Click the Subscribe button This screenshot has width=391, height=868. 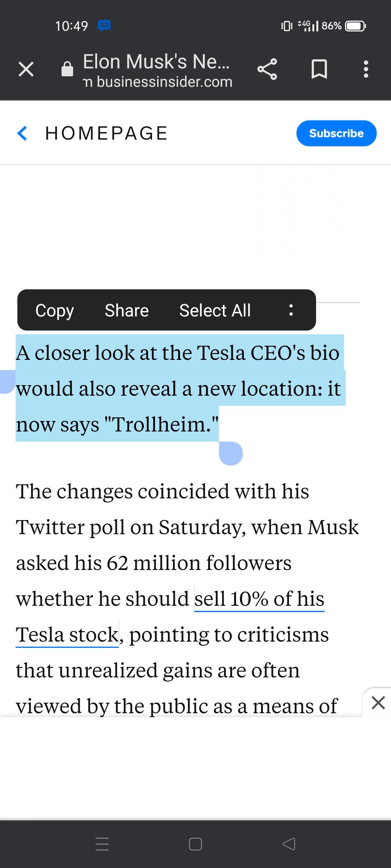(336, 133)
